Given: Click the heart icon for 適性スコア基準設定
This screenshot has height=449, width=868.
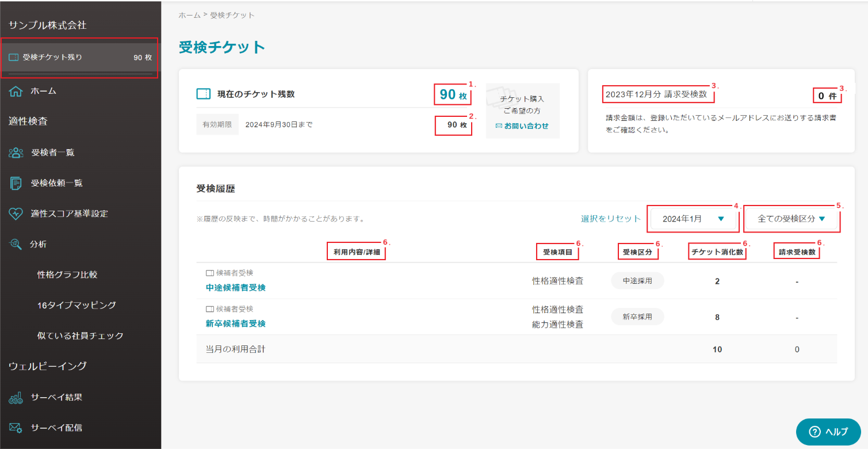Looking at the screenshot, I should 16,214.
